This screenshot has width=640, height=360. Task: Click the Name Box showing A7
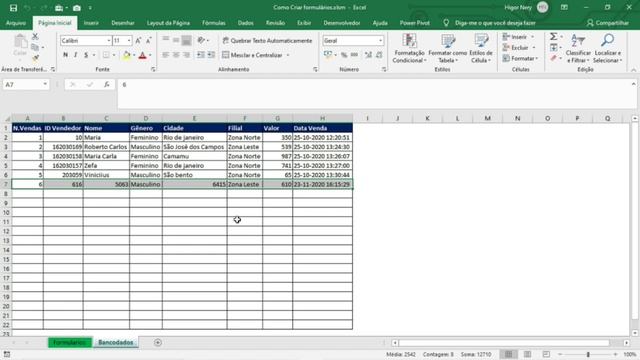(26, 84)
